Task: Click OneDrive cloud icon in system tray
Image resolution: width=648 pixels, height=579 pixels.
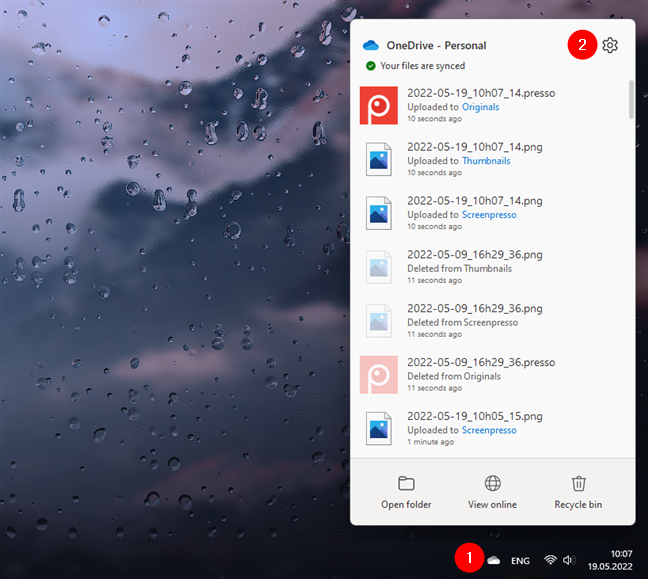Action: (x=493, y=560)
